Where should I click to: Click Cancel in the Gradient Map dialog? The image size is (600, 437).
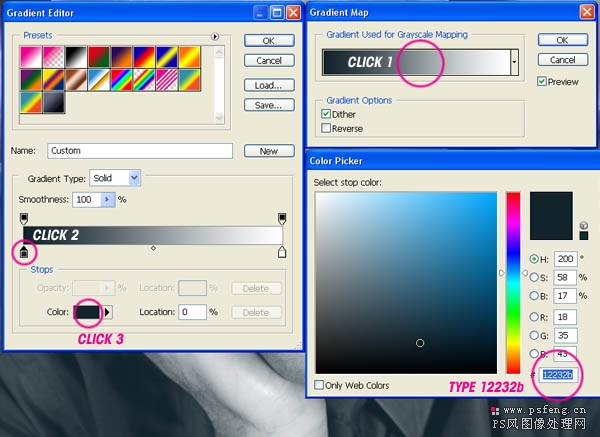point(562,60)
